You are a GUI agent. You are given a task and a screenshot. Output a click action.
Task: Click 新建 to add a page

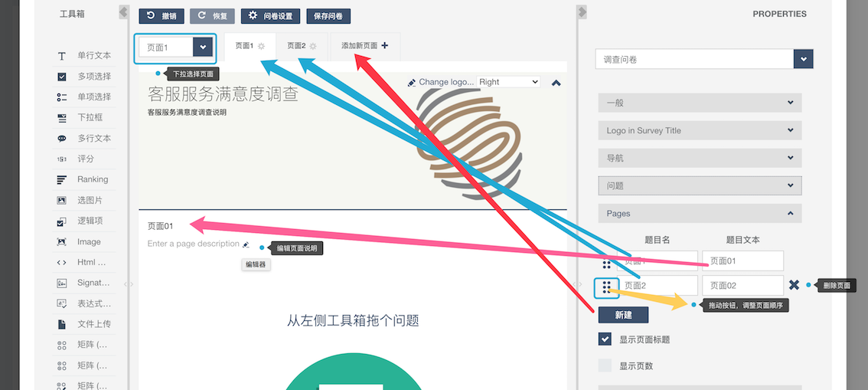tap(623, 315)
